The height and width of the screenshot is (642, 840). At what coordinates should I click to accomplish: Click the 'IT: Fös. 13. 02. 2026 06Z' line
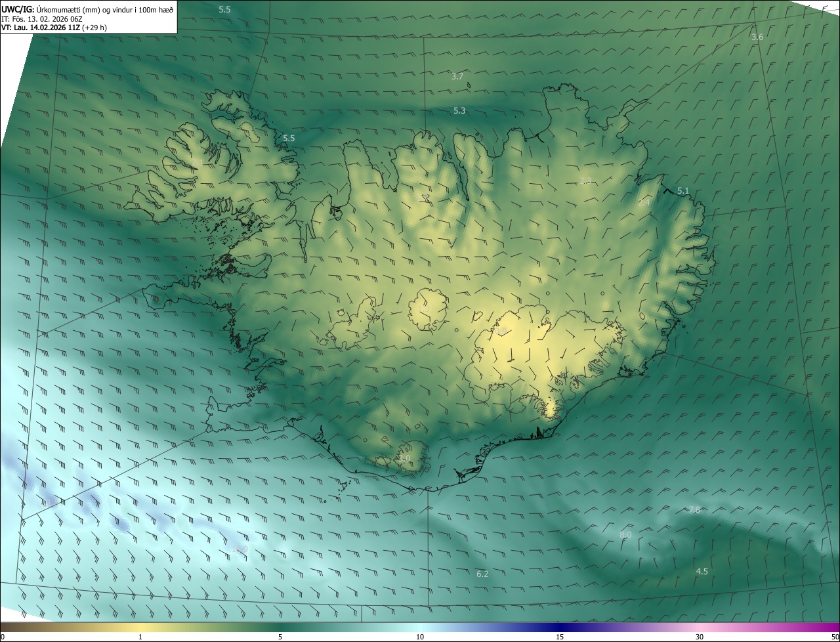[x=42, y=19]
